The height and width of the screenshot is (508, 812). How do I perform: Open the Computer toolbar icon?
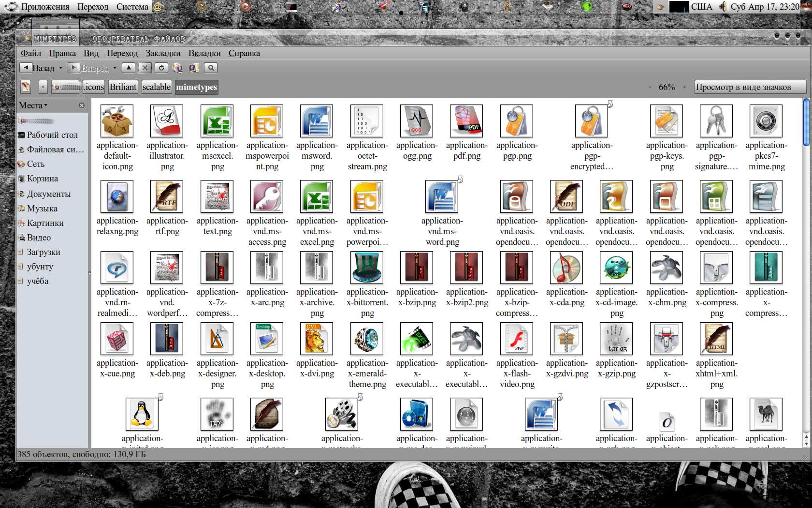(x=194, y=68)
